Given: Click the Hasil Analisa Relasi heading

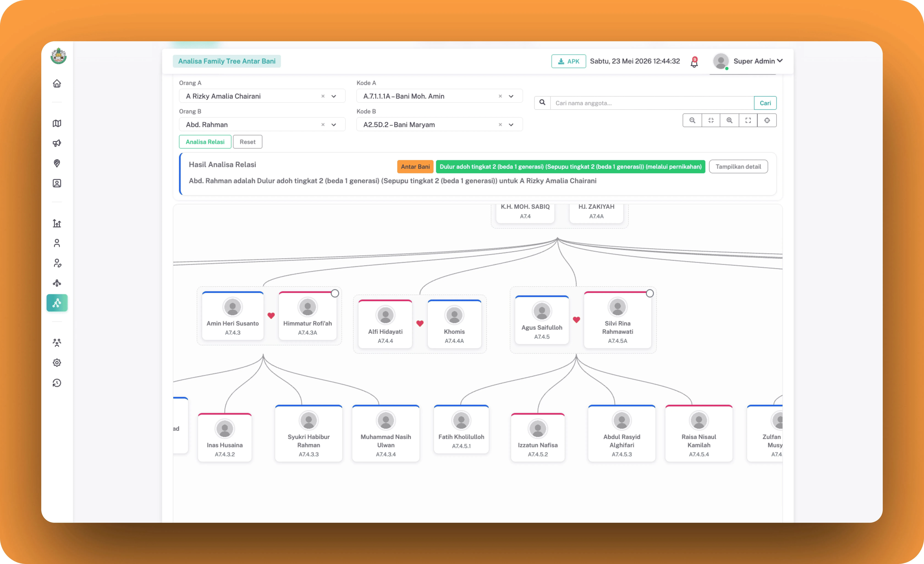Looking at the screenshot, I should click(x=222, y=165).
